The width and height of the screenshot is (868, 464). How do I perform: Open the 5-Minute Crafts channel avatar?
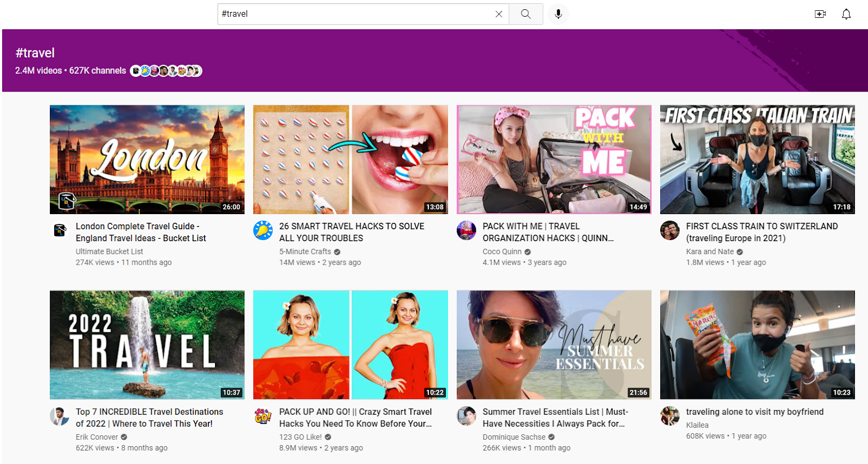263,230
